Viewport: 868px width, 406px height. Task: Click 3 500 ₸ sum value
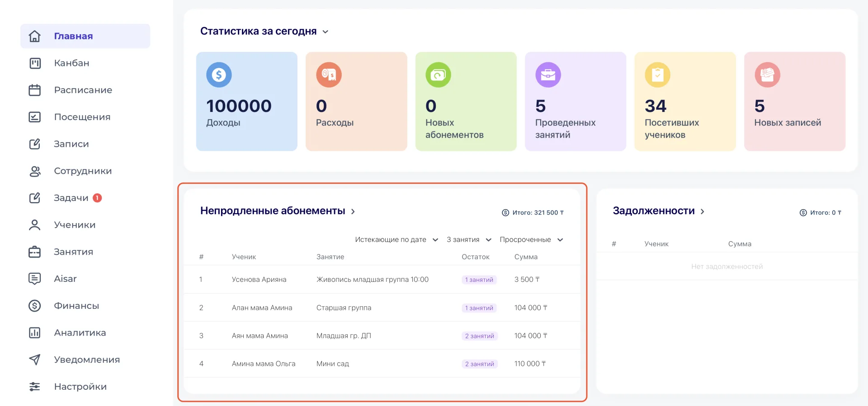(x=527, y=280)
